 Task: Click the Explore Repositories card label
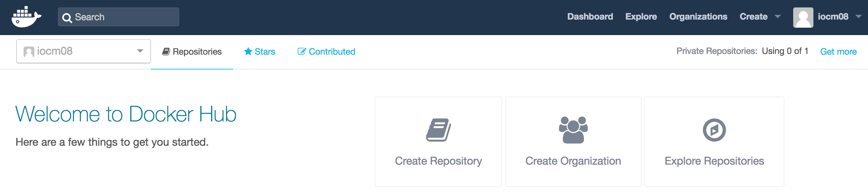click(714, 161)
